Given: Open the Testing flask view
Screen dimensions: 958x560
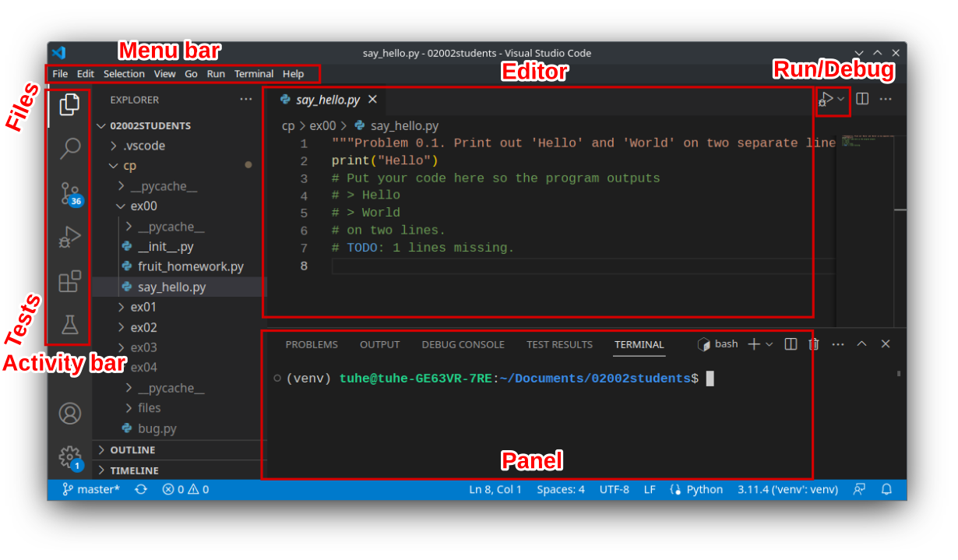Looking at the screenshot, I should pos(70,326).
